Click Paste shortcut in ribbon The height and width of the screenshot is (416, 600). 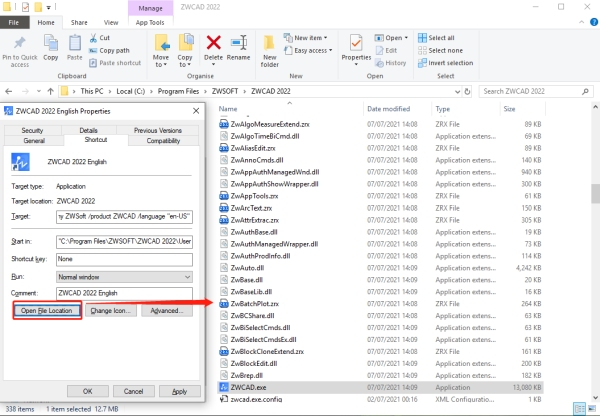115,63
